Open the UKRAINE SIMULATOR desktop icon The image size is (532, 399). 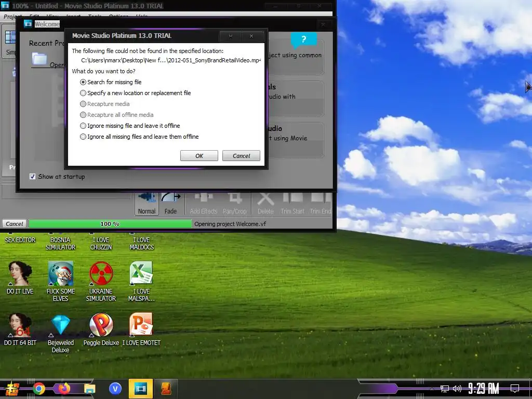point(101,281)
